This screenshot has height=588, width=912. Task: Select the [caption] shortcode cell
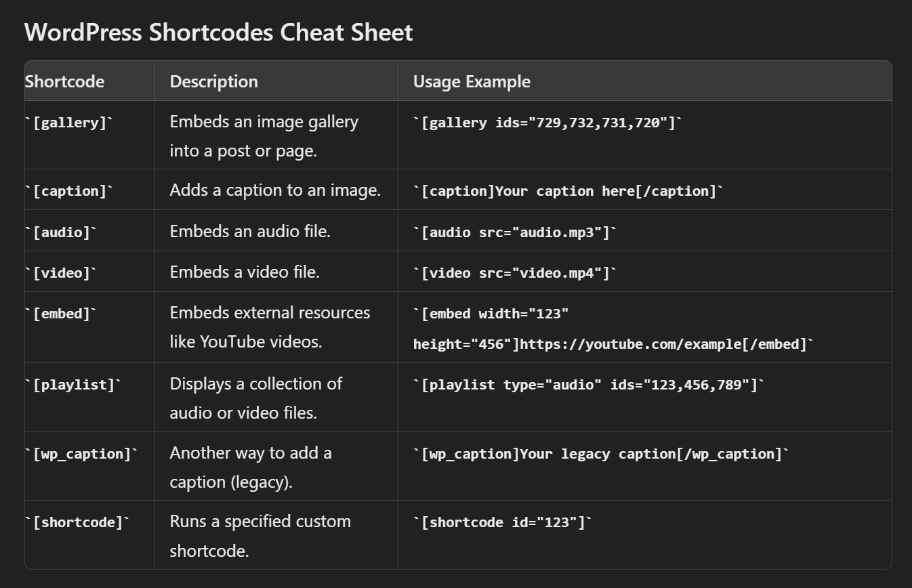[69, 191]
